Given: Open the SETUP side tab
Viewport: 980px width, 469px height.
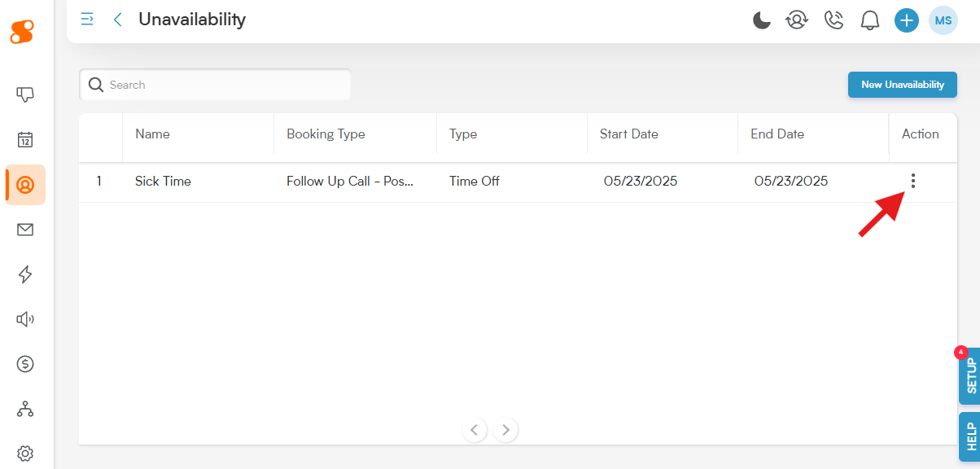Looking at the screenshot, I should [x=969, y=376].
